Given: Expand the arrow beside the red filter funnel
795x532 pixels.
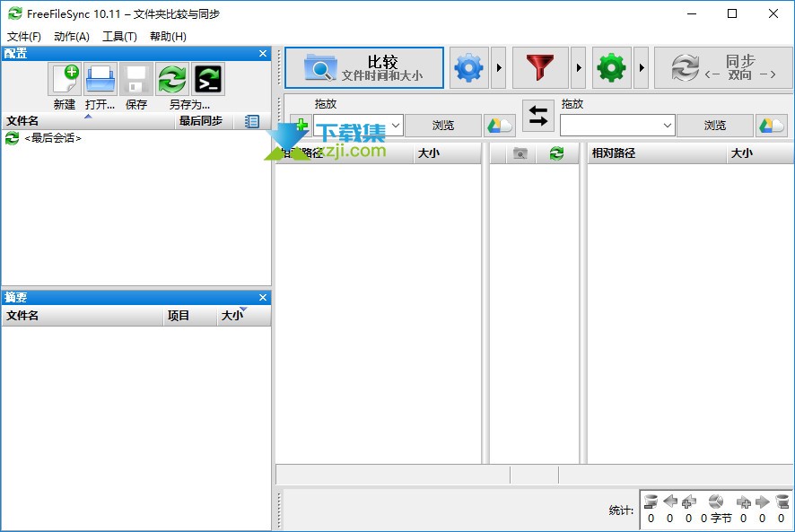Looking at the screenshot, I should pyautogui.click(x=579, y=68).
